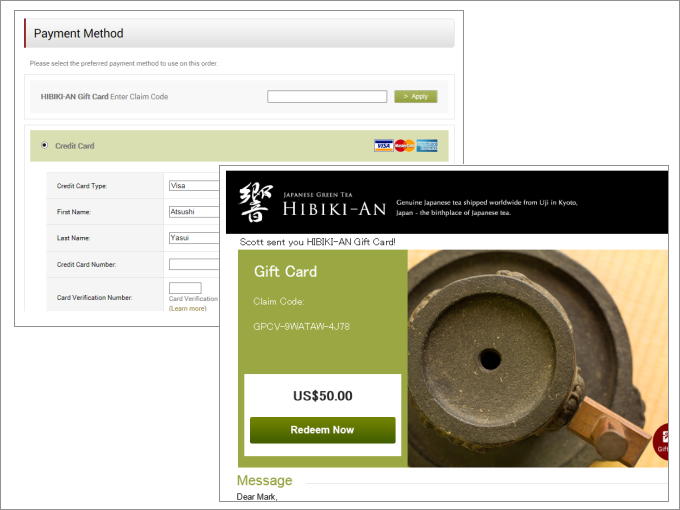Click the Redeem Now button
This screenshot has width=680, height=510.
click(323, 430)
